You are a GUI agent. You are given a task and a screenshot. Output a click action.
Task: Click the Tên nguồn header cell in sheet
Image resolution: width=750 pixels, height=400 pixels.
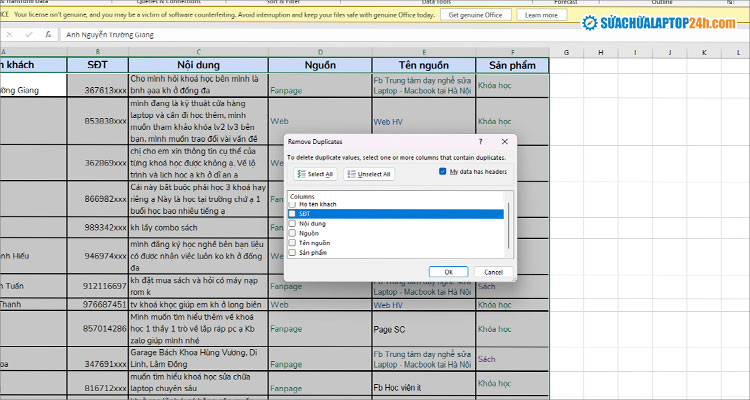click(424, 65)
